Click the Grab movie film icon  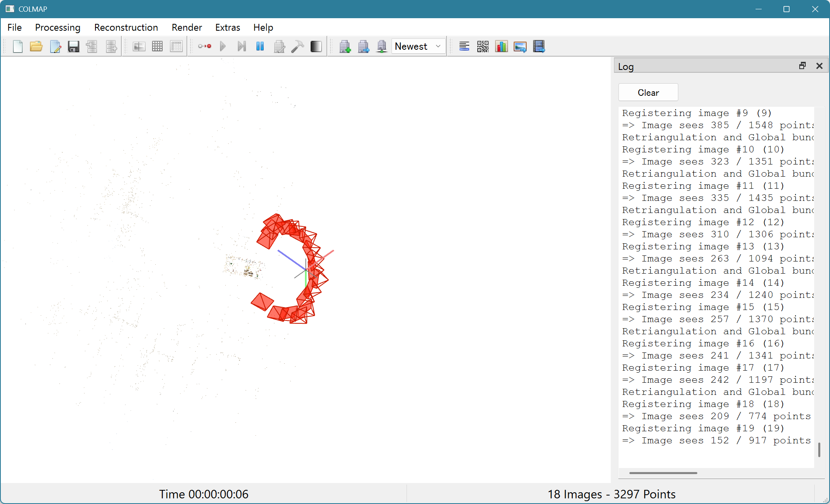point(539,46)
